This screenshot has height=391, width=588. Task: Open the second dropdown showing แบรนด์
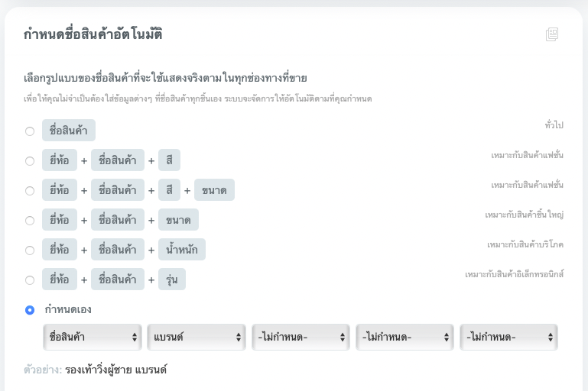[196, 337]
